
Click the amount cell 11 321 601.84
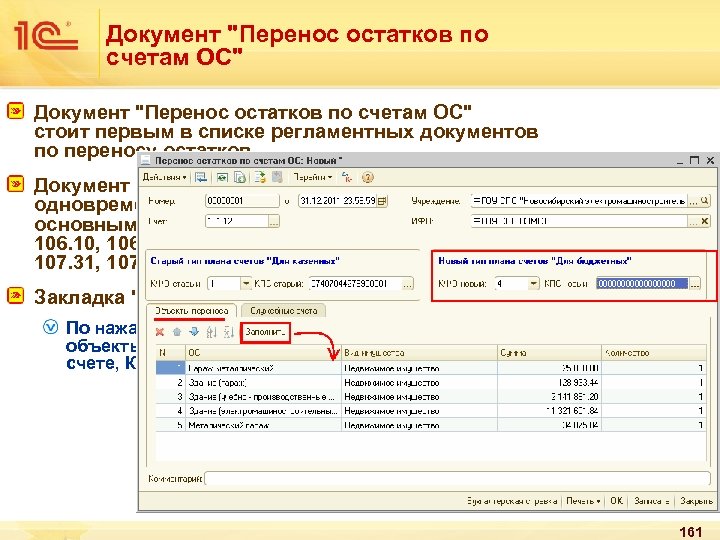(550, 411)
